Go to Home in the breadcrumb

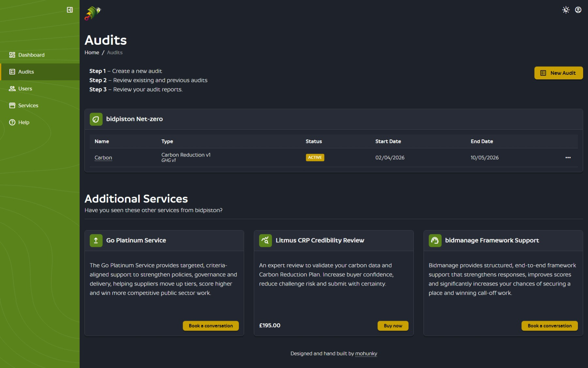[x=92, y=53]
